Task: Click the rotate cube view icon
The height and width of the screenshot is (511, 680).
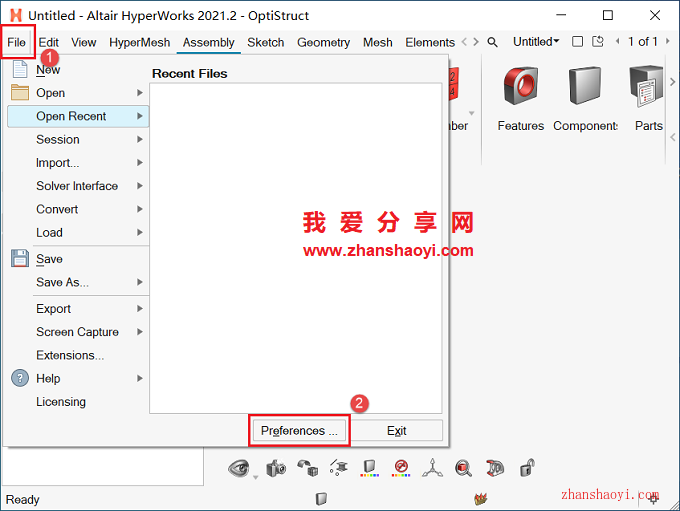Action: tap(307, 468)
